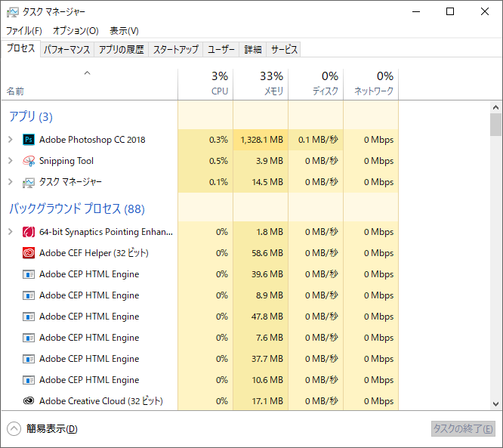
Task: Click the Snipping Tool scissors icon
Action: (29, 161)
